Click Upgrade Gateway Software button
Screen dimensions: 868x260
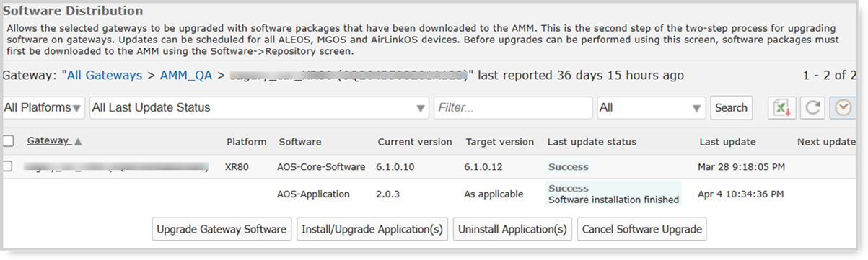tap(222, 229)
